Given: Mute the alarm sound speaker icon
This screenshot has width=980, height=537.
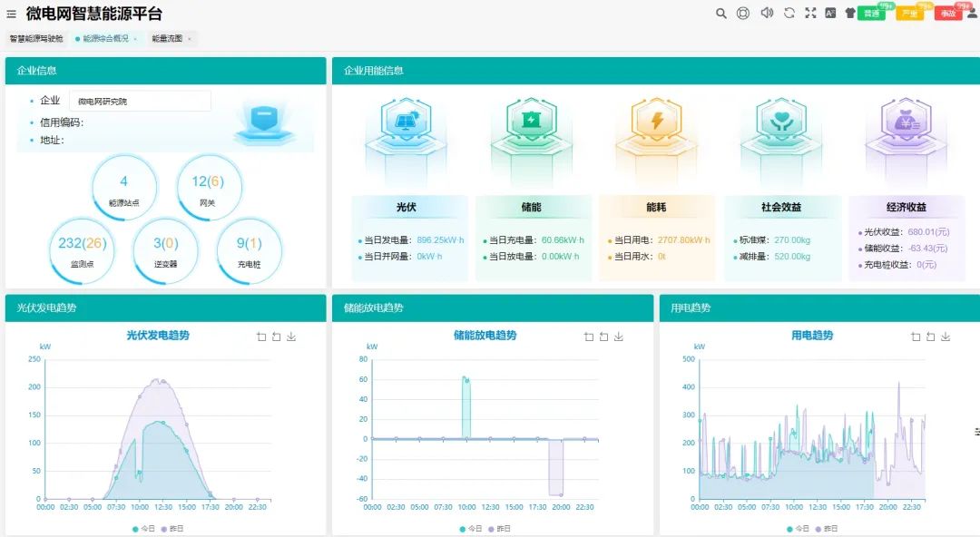Looking at the screenshot, I should pos(767,14).
